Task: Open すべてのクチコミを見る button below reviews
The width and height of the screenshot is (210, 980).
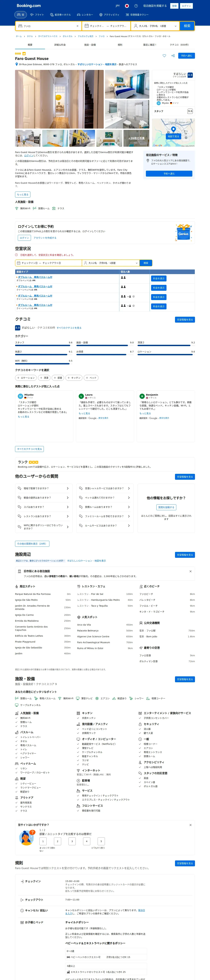Action: click(29, 449)
